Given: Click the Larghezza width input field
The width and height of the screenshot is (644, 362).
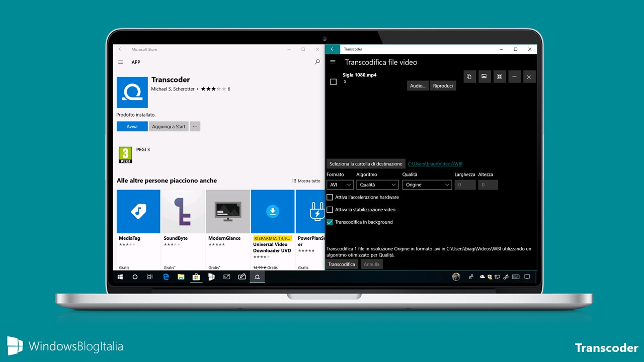Looking at the screenshot, I should coord(465,185).
